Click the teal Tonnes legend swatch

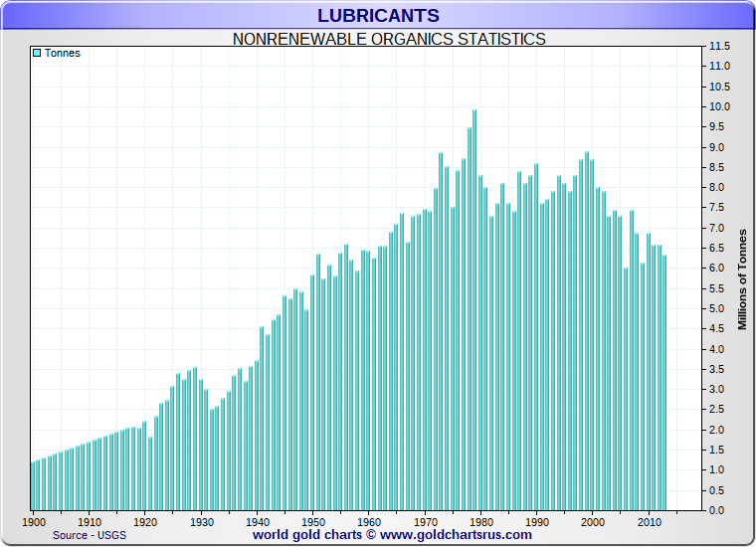[37, 53]
